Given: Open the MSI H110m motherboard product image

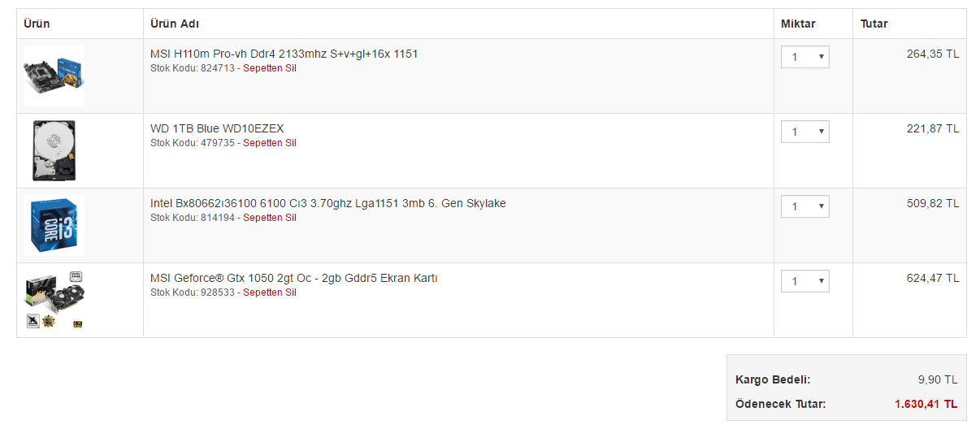Looking at the screenshot, I should 54,76.
